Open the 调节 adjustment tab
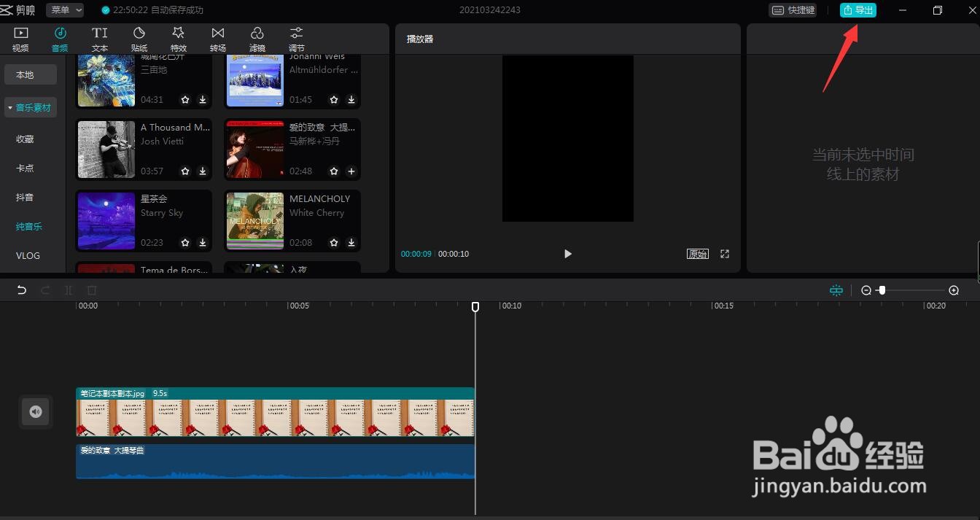Image resolution: width=980 pixels, height=520 pixels. click(297, 39)
